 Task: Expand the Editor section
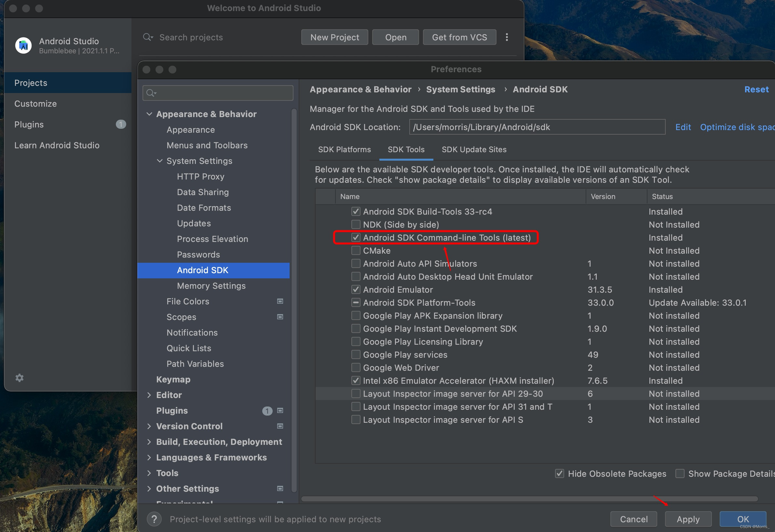pyautogui.click(x=149, y=395)
